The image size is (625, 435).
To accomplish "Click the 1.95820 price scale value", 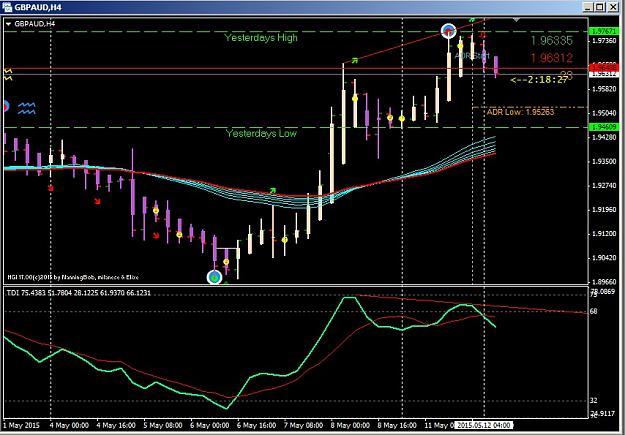I will [604, 89].
